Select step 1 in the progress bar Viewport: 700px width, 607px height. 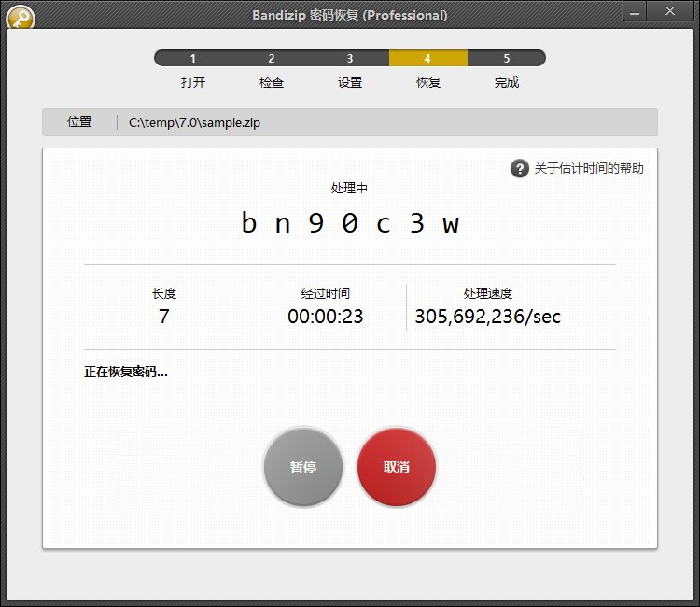pos(193,59)
